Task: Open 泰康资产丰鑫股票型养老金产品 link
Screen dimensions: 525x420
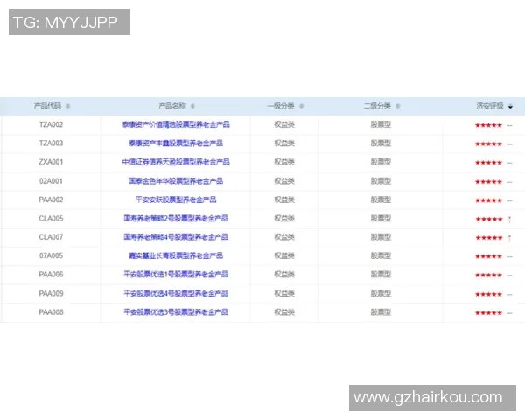Action: pyautogui.click(x=176, y=143)
